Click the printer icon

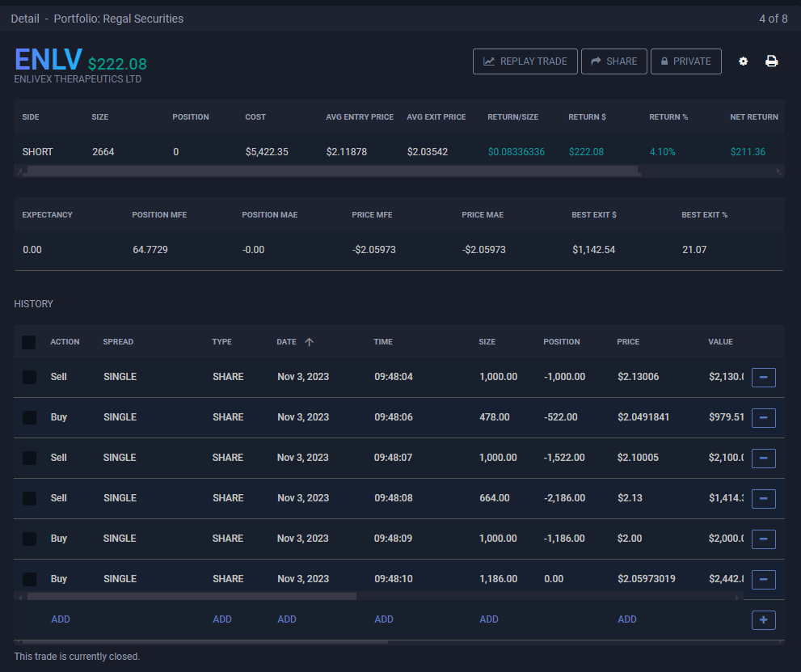772,61
